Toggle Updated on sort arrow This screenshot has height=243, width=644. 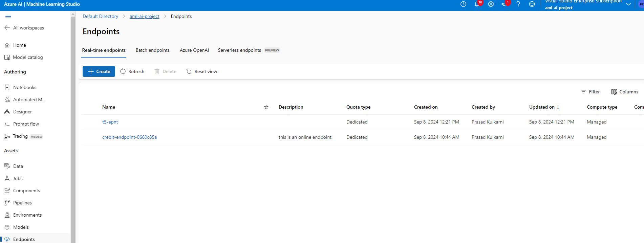[x=558, y=107]
